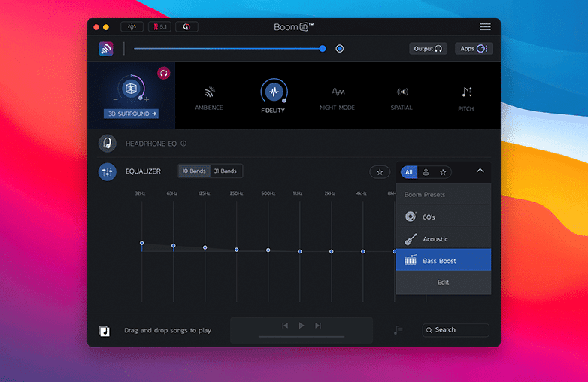
Task: Toggle the Headphone EQ icon
Action: (x=108, y=144)
